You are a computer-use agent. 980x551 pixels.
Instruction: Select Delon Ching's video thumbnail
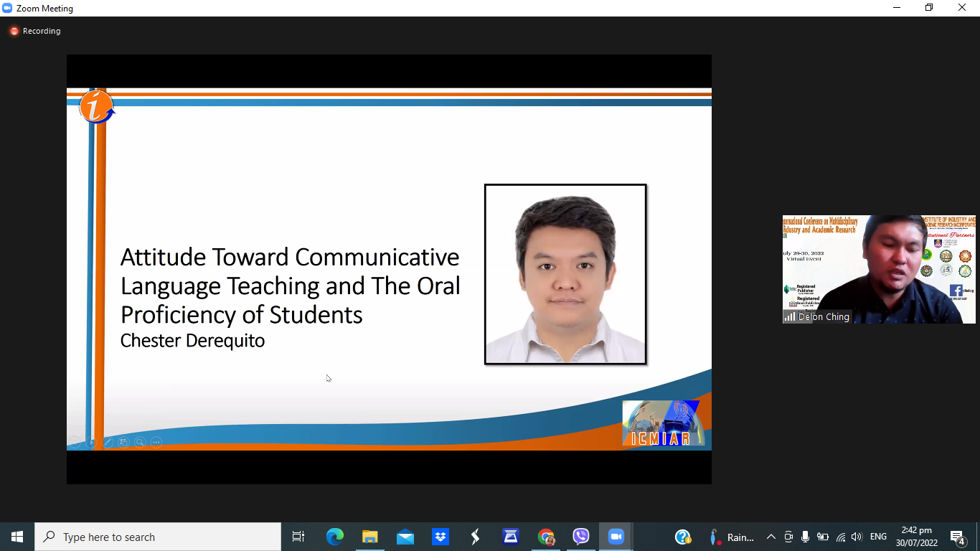pos(879,269)
